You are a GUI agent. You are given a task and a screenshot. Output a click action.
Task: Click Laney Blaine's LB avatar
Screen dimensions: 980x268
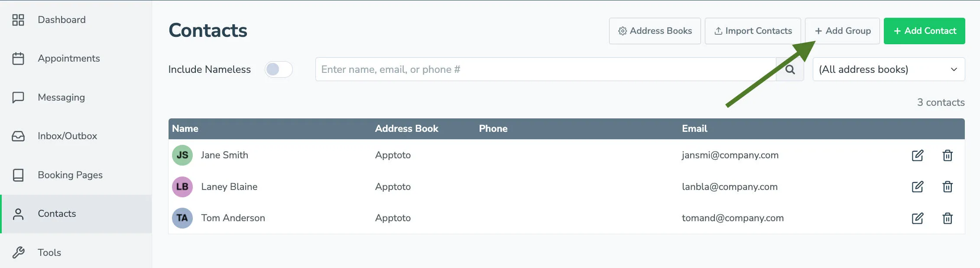click(182, 186)
